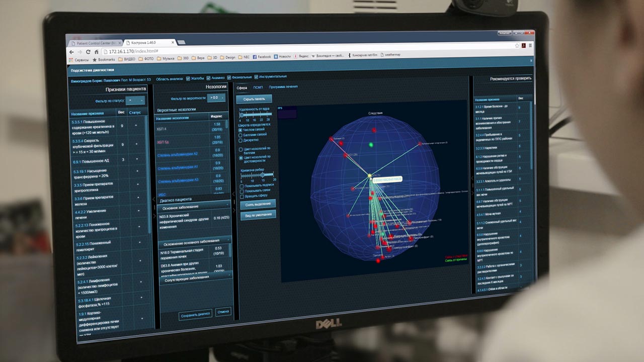The height and width of the screenshot is (362, 644).
Task: Click the Снять выделение button
Action: tap(258, 205)
